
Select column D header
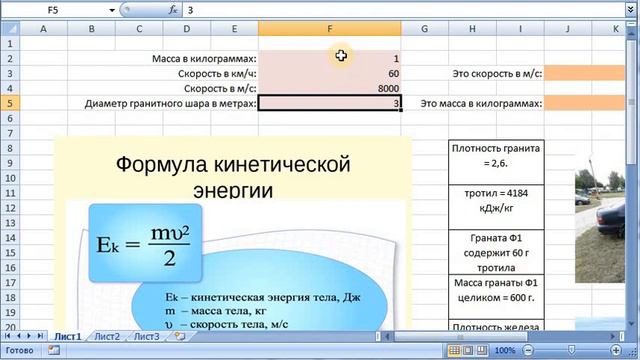click(x=187, y=29)
